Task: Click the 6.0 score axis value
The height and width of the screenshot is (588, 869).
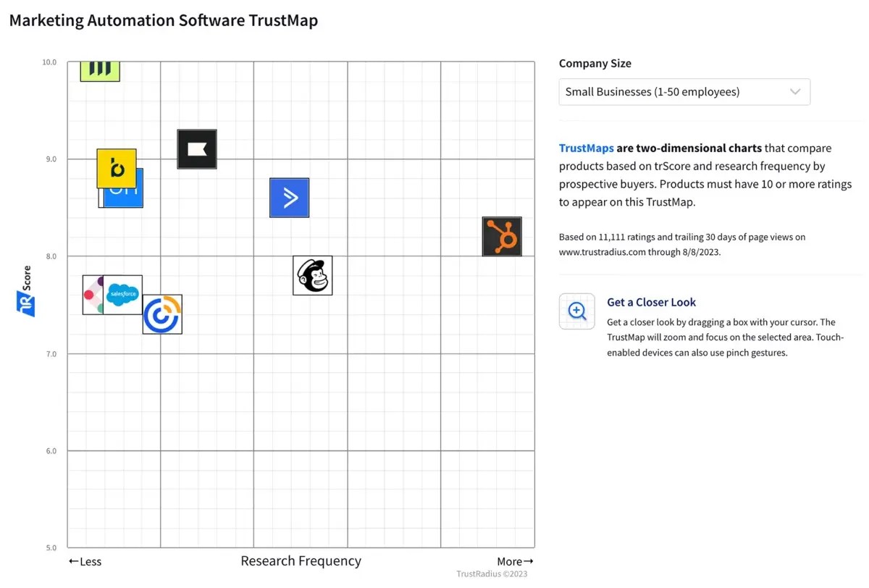Action: pos(51,451)
